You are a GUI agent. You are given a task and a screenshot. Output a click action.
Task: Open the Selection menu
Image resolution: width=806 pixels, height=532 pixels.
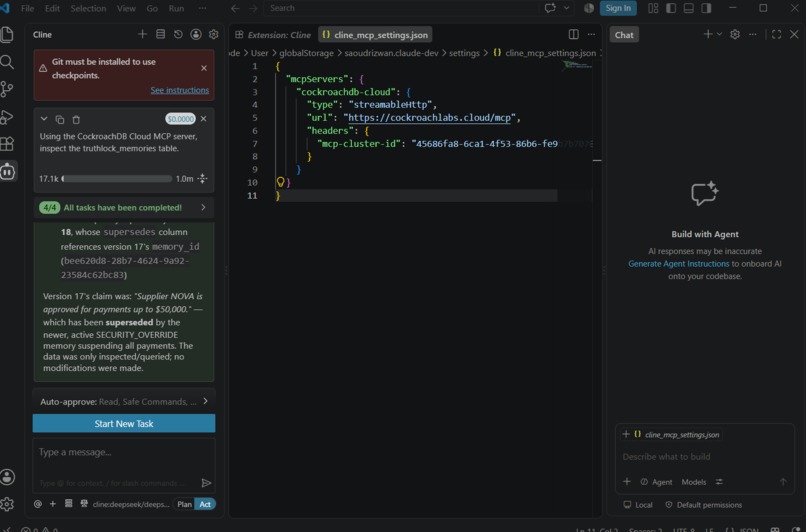(88, 8)
